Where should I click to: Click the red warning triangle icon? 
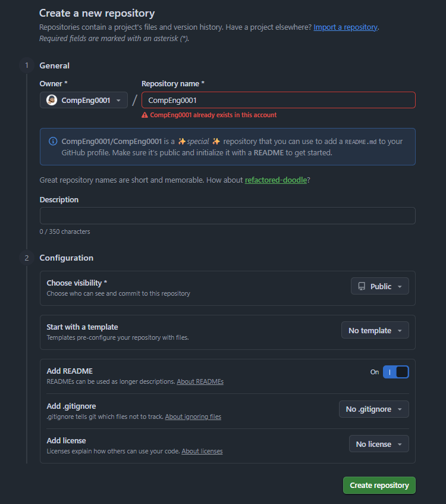(145, 115)
